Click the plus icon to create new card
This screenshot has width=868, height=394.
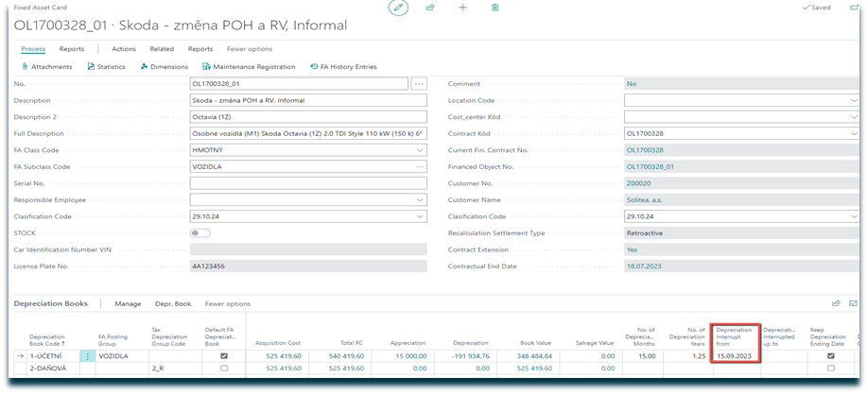(462, 8)
